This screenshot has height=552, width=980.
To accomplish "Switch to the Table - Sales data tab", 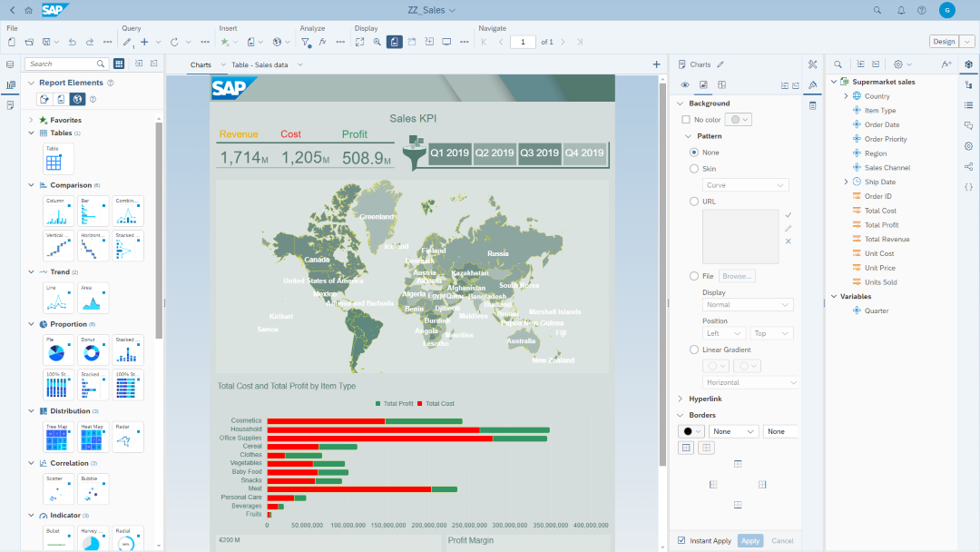I will tap(260, 65).
